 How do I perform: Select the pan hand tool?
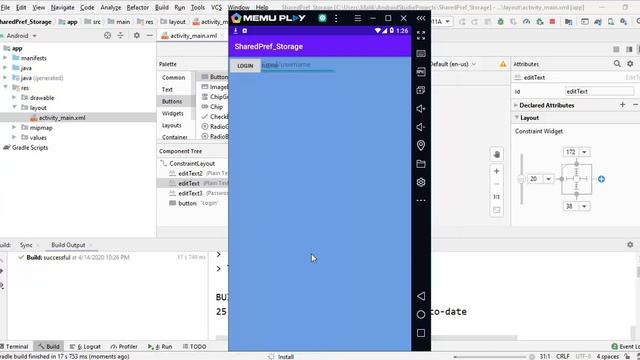496,154
